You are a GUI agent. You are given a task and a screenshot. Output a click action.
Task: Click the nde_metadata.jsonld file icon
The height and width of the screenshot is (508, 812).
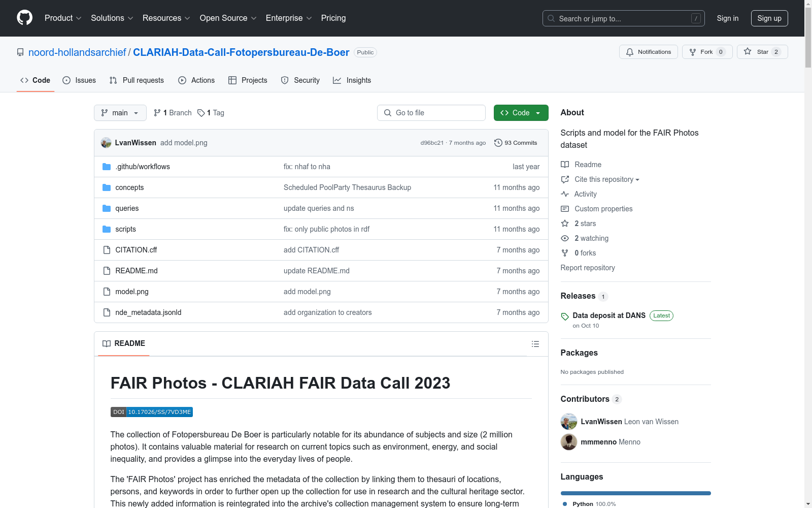(107, 312)
